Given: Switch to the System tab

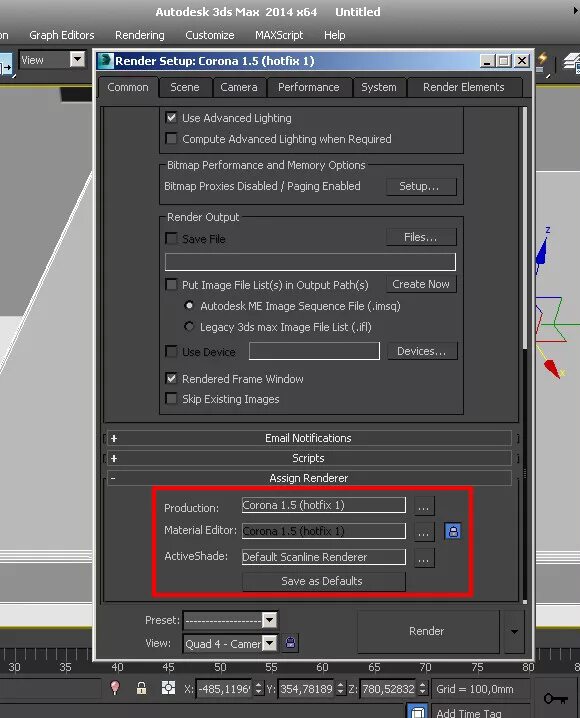Looking at the screenshot, I should point(379,87).
